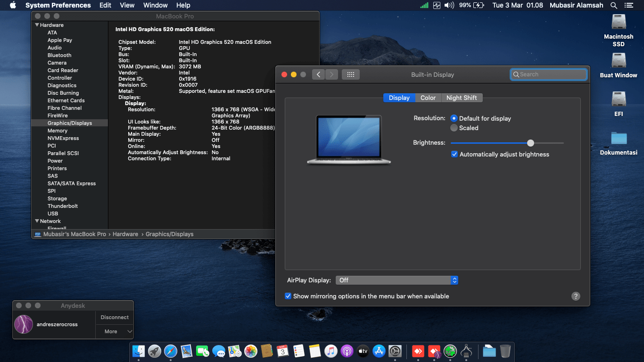This screenshot has height=362, width=644.
Task: Go back in Built-in Display preferences
Action: [x=319, y=74]
